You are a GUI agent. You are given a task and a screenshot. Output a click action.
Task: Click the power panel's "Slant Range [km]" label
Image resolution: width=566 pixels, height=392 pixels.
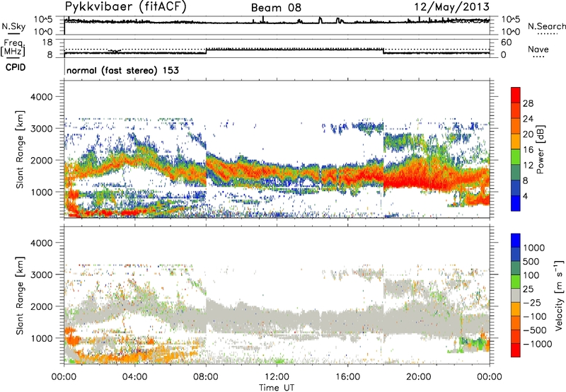click(20, 150)
